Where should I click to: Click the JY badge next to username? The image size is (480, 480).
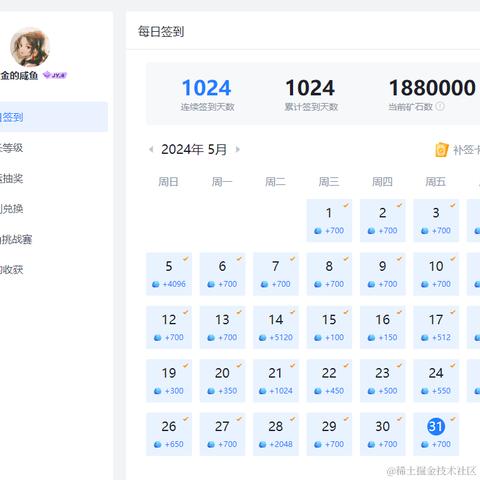click(55, 75)
